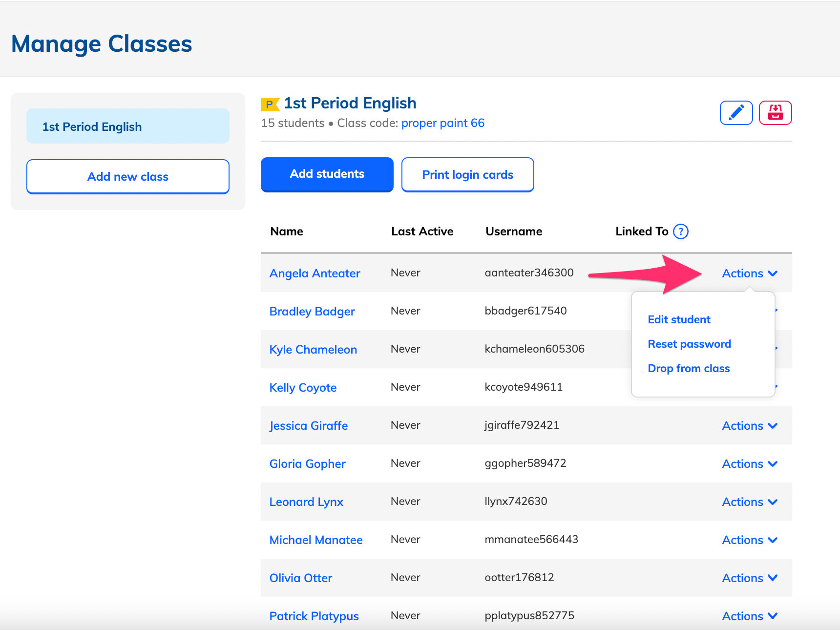Open Jessica Giraffe student link
The height and width of the screenshot is (630, 840).
click(x=309, y=426)
